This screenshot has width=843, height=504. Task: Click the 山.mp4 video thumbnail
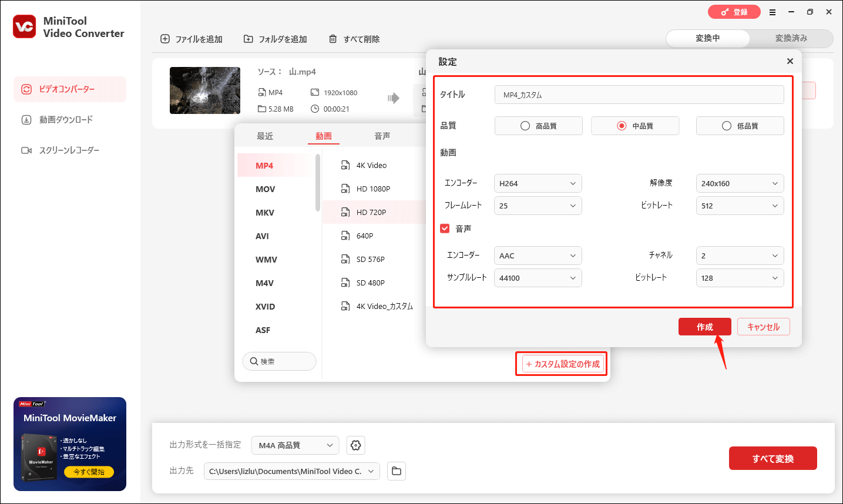(x=205, y=90)
